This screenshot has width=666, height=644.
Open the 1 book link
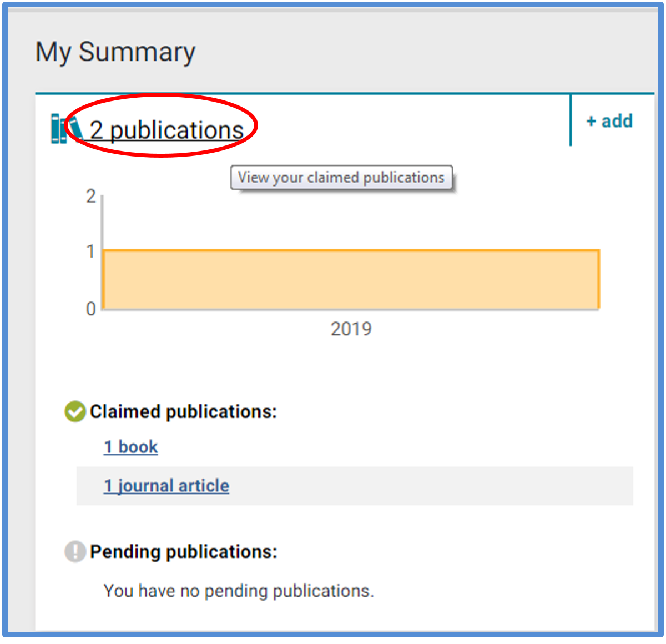131,447
